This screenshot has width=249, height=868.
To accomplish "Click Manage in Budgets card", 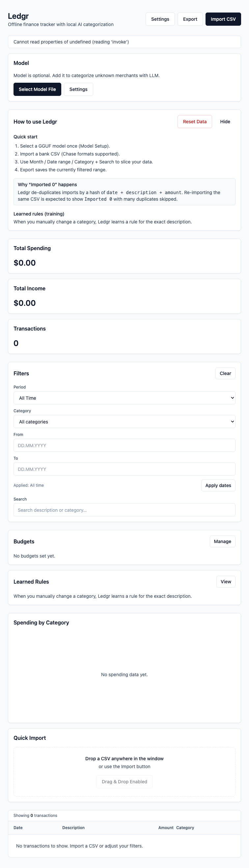I will click(x=222, y=541).
